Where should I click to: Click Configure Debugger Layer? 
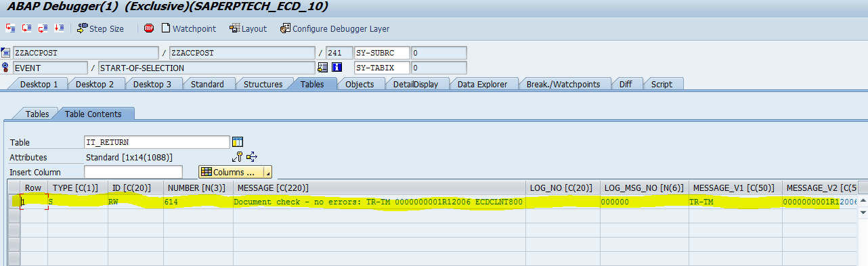[x=334, y=28]
